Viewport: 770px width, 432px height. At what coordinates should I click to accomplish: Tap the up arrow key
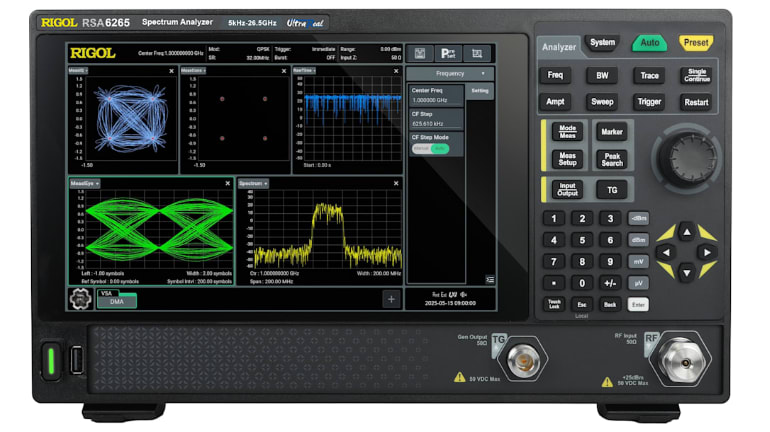click(x=687, y=232)
